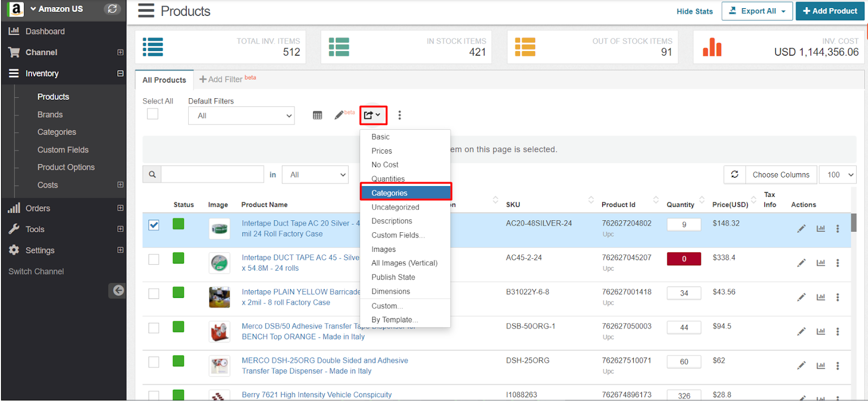Image resolution: width=868 pixels, height=401 pixels.
Task: Expand the Orders sidebar section
Action: [120, 208]
